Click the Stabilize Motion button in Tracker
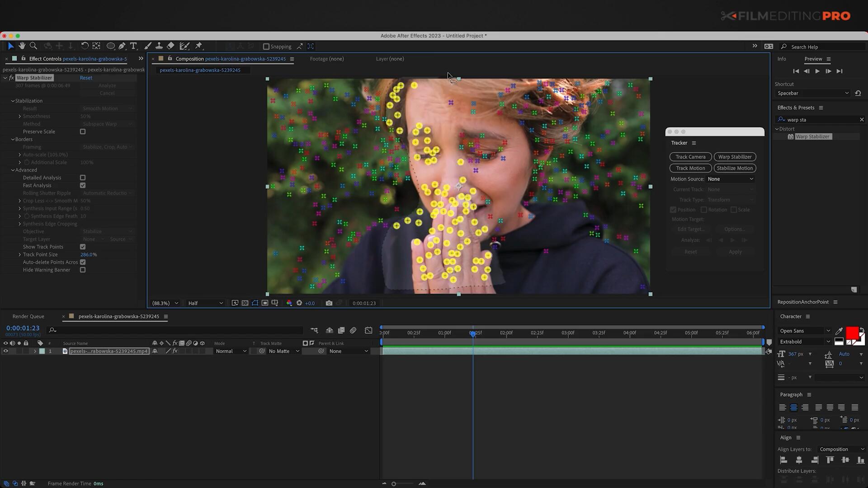 click(x=735, y=168)
